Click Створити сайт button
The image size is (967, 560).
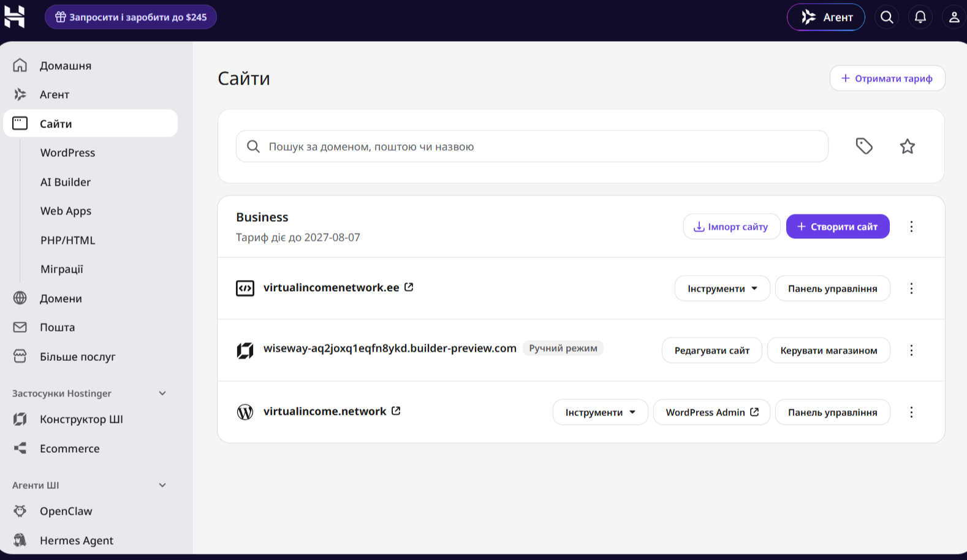click(838, 227)
